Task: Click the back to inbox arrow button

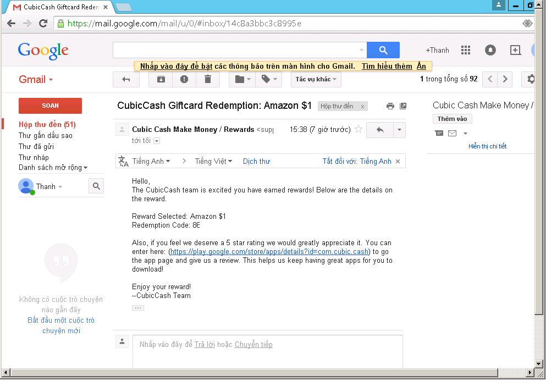Action: point(126,79)
